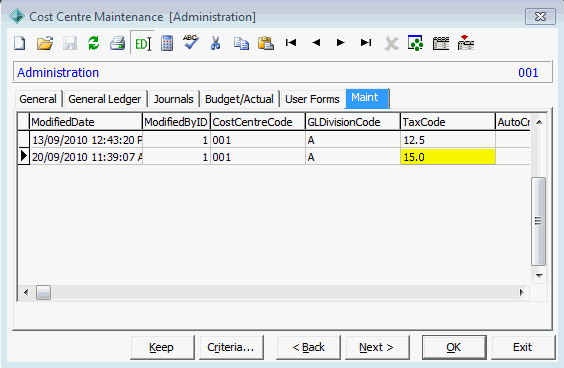Select the 13/09/2010 12:43:20 date cell

(86, 140)
